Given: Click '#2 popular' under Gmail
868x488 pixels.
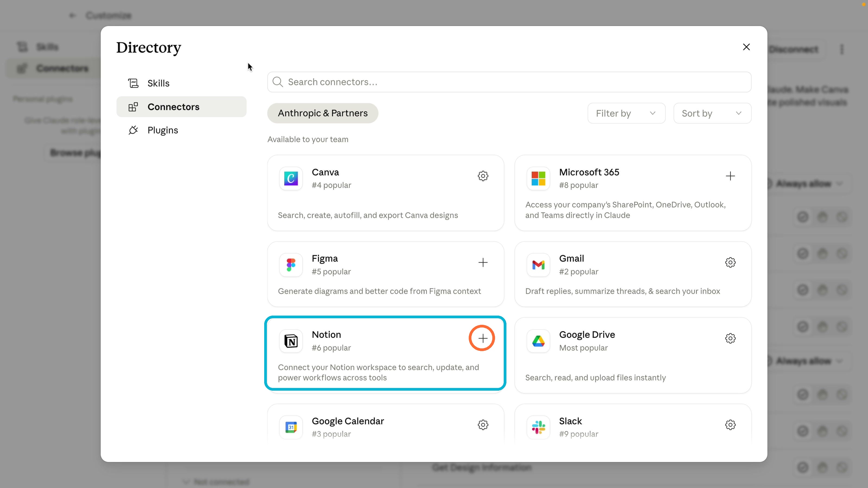Looking at the screenshot, I should pyautogui.click(x=579, y=271).
